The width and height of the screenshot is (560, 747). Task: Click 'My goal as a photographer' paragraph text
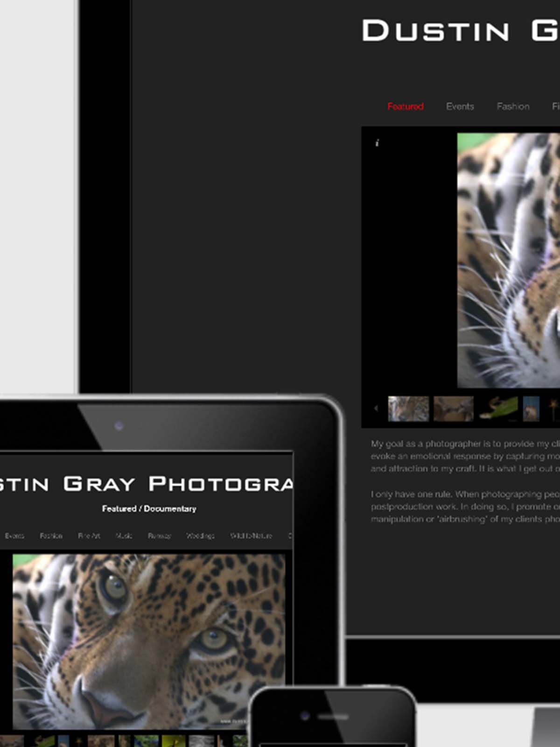pos(465,456)
